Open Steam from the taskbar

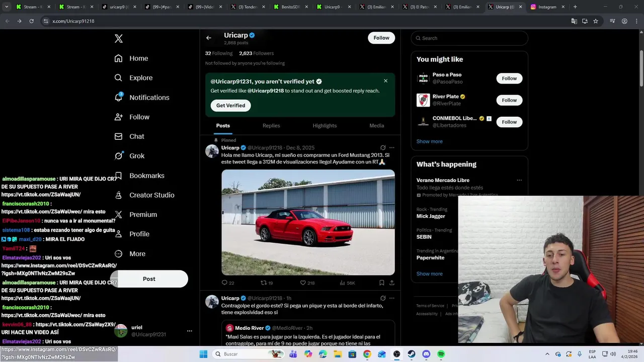pos(412,354)
